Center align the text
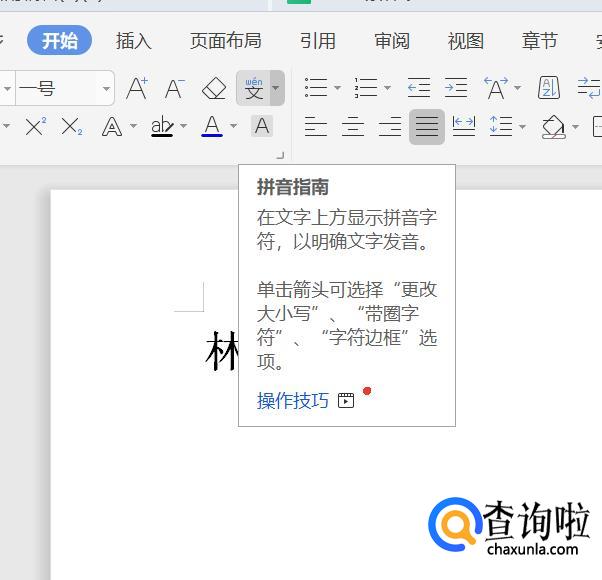The height and width of the screenshot is (580, 602). click(353, 127)
